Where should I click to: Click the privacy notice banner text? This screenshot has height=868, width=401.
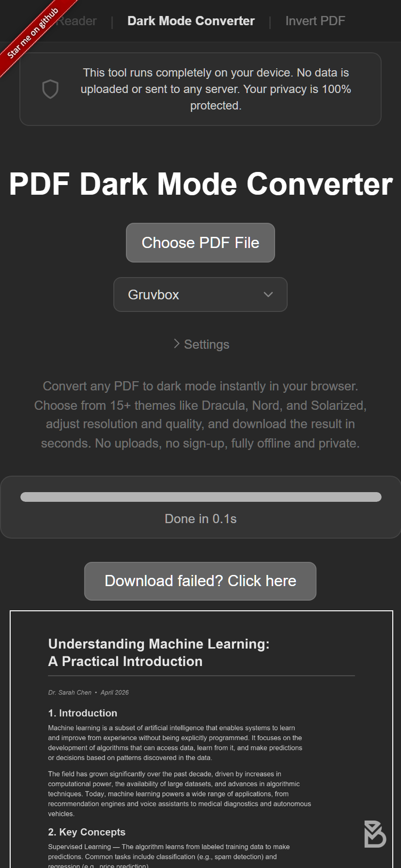216,89
